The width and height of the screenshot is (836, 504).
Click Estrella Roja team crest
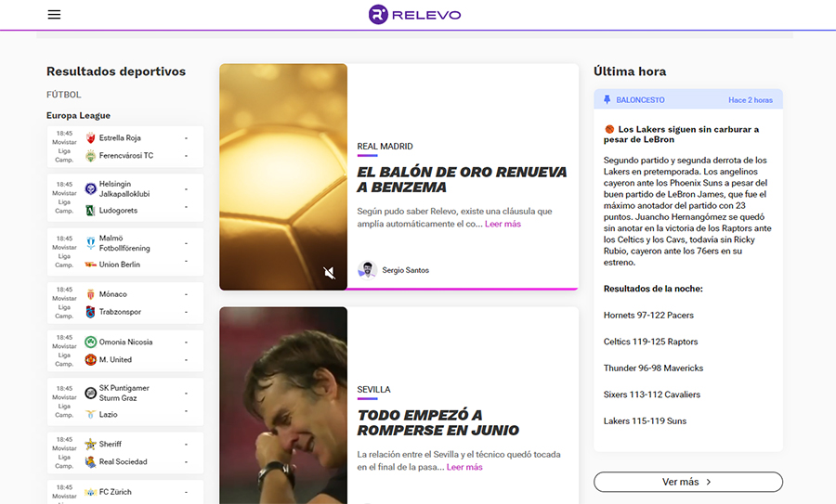click(91, 138)
